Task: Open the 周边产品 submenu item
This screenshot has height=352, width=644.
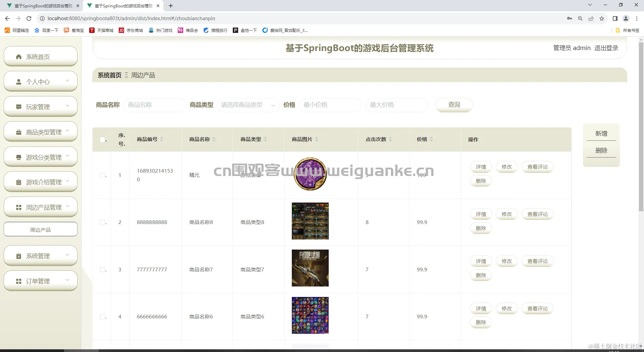Action: (x=41, y=230)
